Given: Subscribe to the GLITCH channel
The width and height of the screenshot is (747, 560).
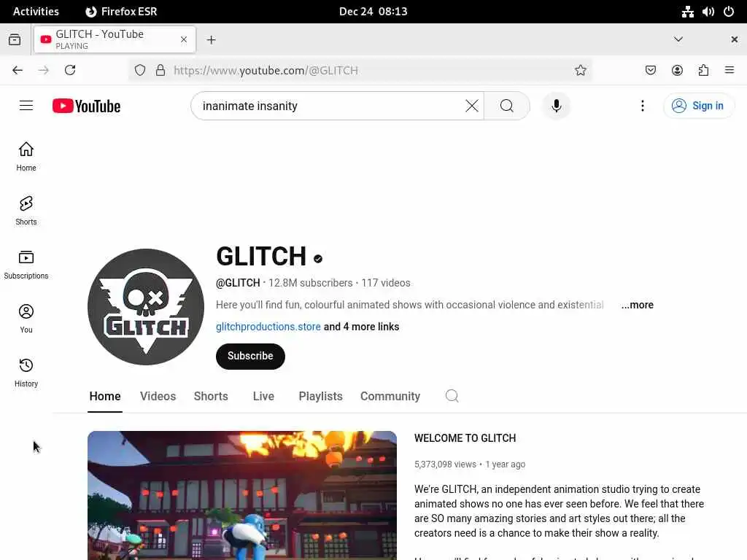Looking at the screenshot, I should coord(250,356).
